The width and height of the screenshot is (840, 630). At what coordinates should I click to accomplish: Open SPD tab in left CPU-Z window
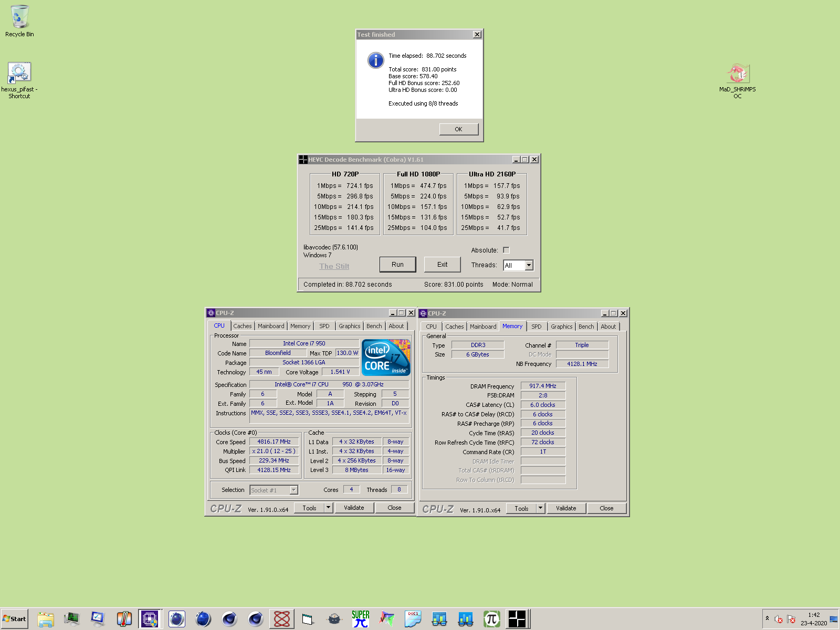click(x=324, y=326)
